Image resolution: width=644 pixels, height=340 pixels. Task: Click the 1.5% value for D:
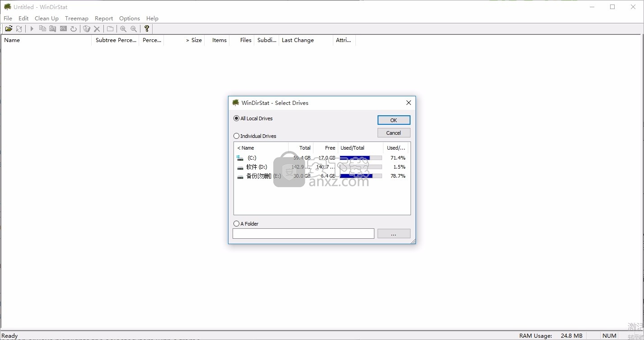[x=399, y=167]
